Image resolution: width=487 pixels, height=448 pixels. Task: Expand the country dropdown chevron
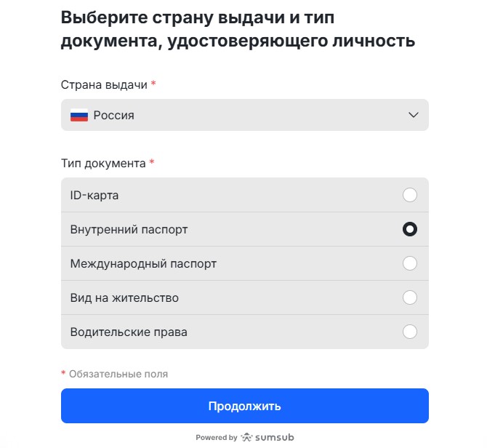pyautogui.click(x=414, y=115)
